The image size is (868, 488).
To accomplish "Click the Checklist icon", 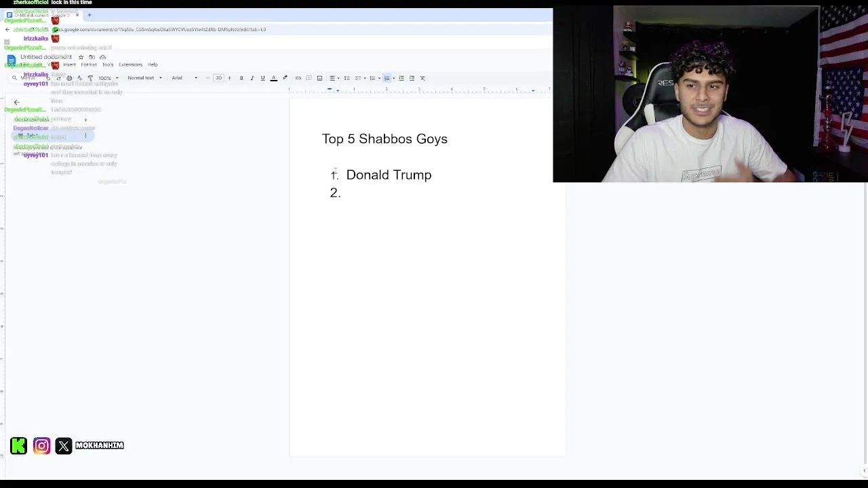I will tap(357, 78).
